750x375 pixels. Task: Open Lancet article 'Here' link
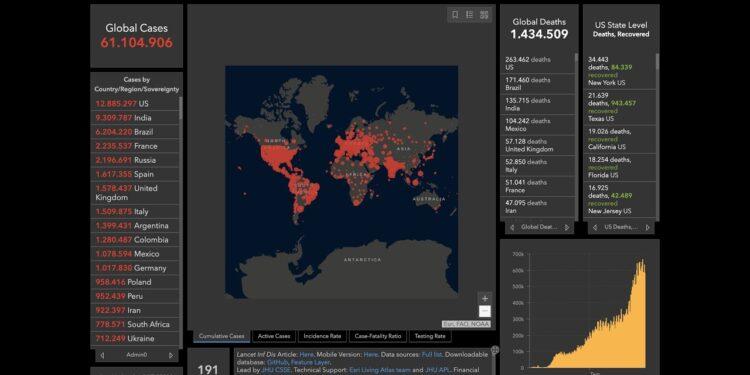pos(307,354)
